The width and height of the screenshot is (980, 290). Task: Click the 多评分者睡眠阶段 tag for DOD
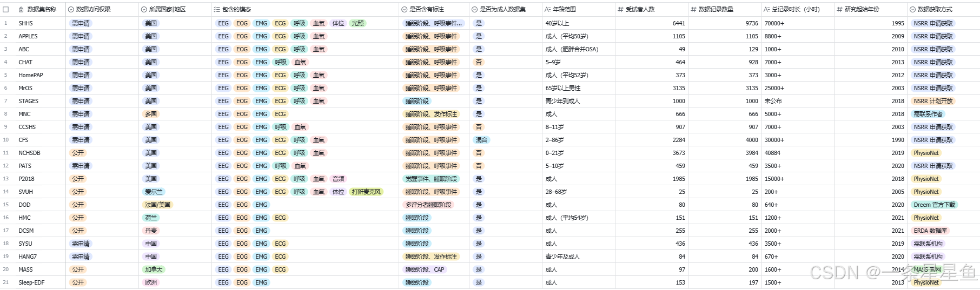pos(428,205)
